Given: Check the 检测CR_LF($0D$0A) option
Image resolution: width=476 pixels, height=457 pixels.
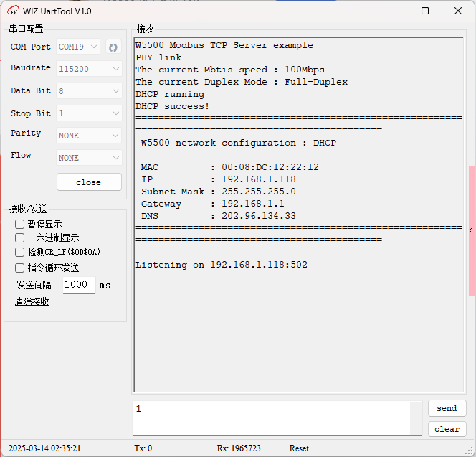Looking at the screenshot, I should click(x=20, y=252).
